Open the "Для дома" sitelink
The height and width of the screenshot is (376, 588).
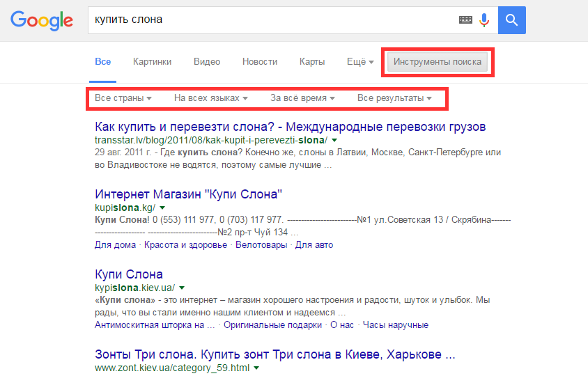tap(115, 245)
